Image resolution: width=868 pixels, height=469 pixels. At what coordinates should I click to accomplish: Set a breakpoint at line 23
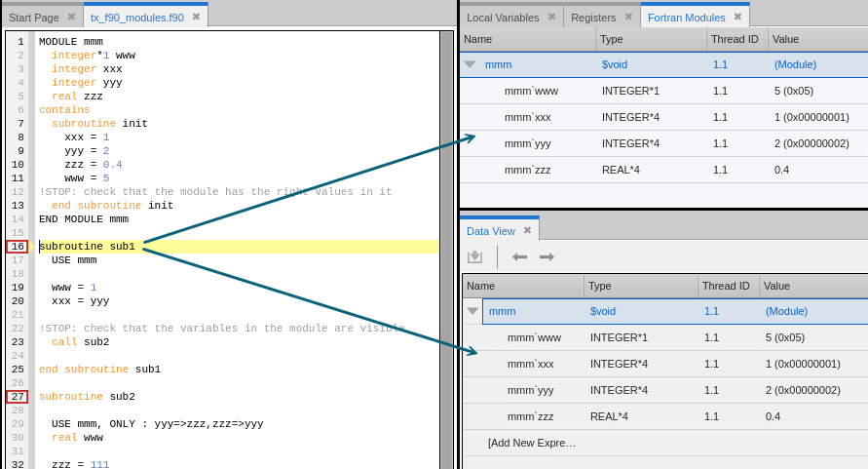click(x=18, y=342)
